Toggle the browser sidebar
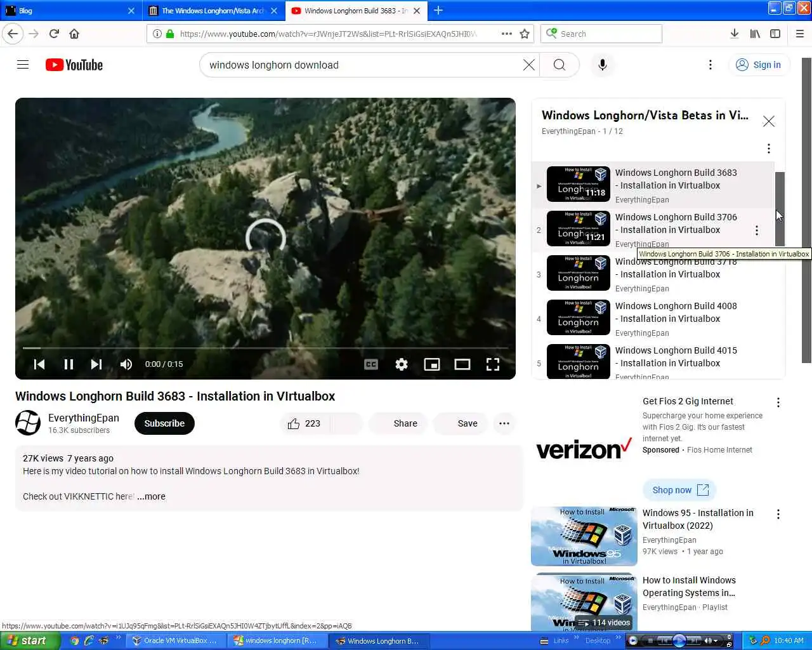This screenshot has height=650, width=812. [x=775, y=34]
